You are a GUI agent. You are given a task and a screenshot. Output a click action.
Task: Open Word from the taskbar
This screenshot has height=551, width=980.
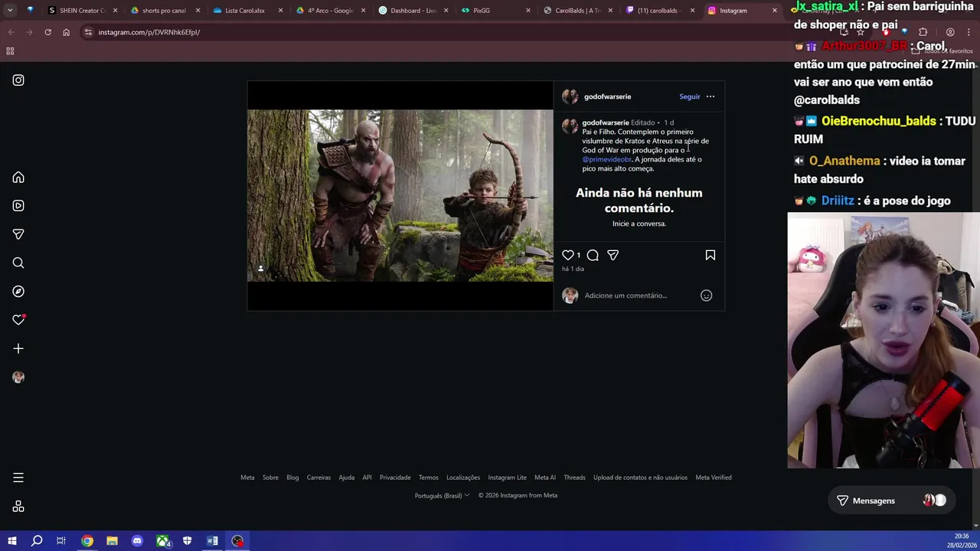tap(212, 541)
